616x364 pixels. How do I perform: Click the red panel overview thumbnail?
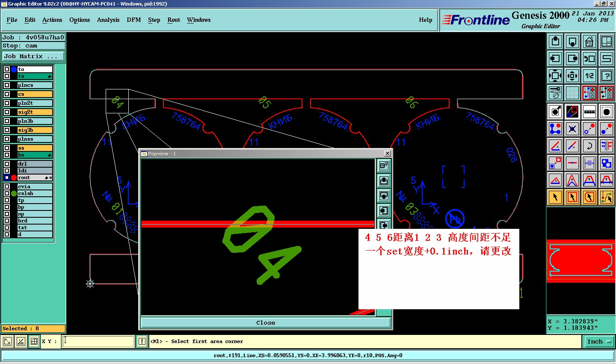[580, 261]
